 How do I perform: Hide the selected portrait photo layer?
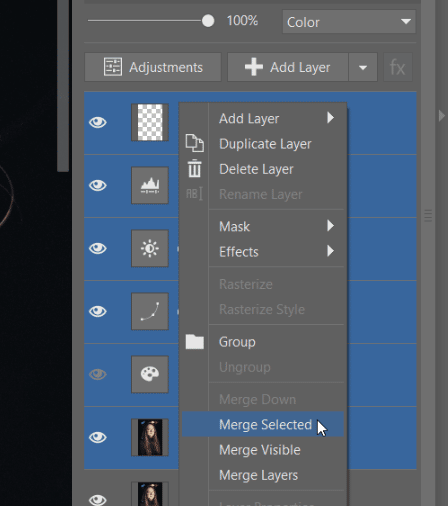[98, 437]
